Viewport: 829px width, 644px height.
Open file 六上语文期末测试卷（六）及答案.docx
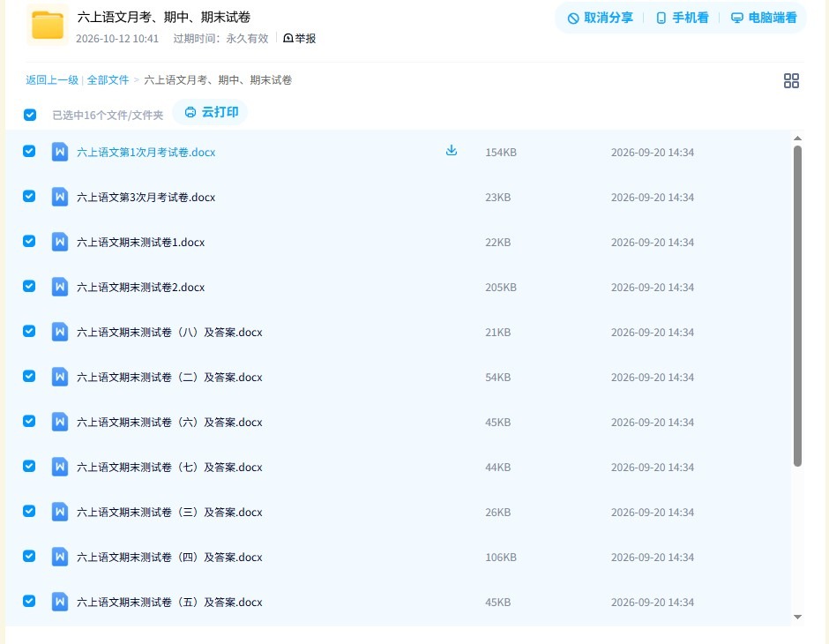(x=169, y=422)
